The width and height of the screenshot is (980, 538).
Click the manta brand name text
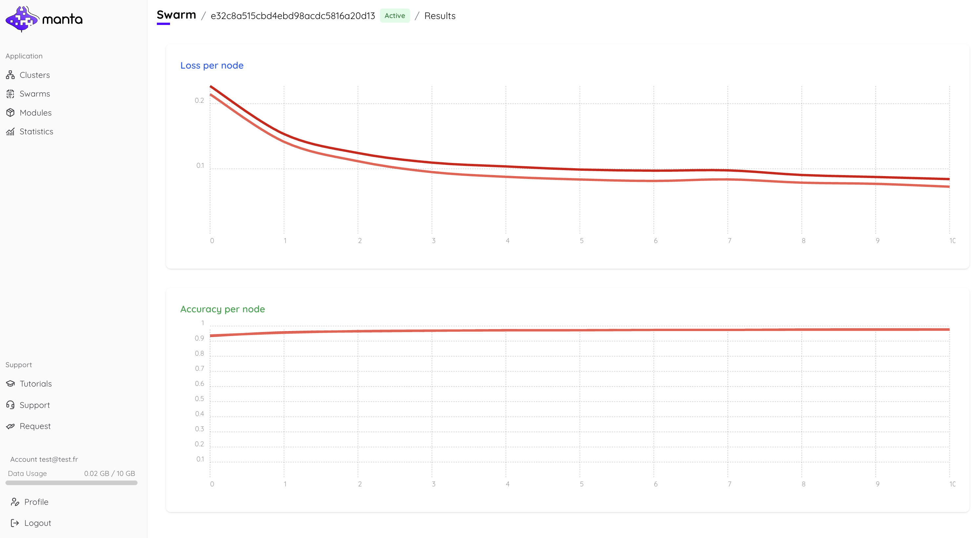(62, 19)
